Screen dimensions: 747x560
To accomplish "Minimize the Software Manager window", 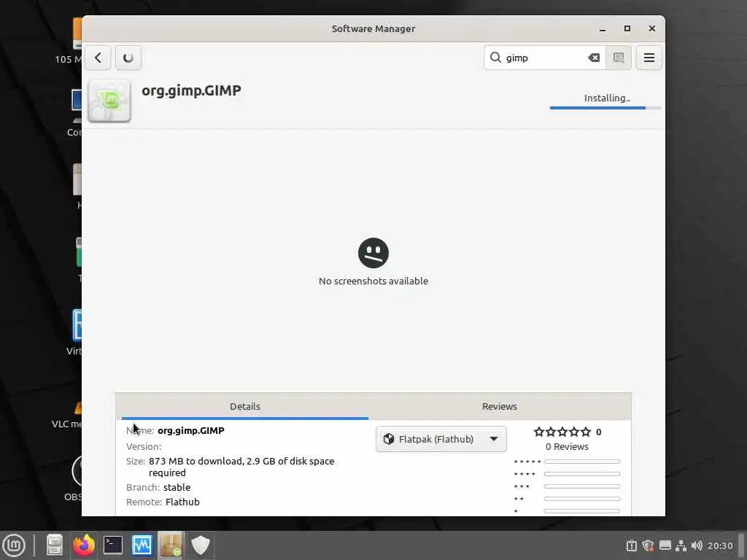I will tap(603, 29).
